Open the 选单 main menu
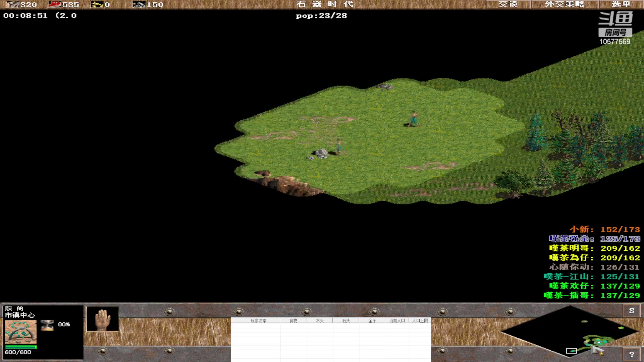Image resolution: width=644 pixels, height=362 pixels. (621, 4)
